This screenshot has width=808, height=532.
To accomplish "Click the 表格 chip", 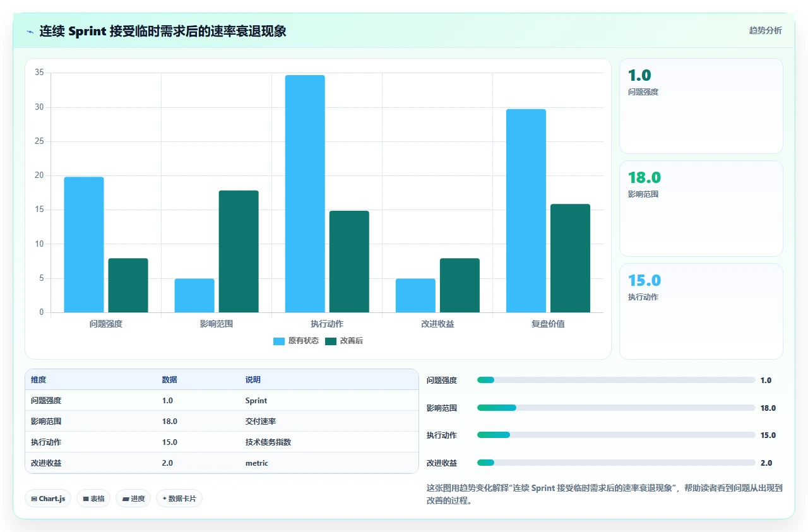I will (93, 499).
